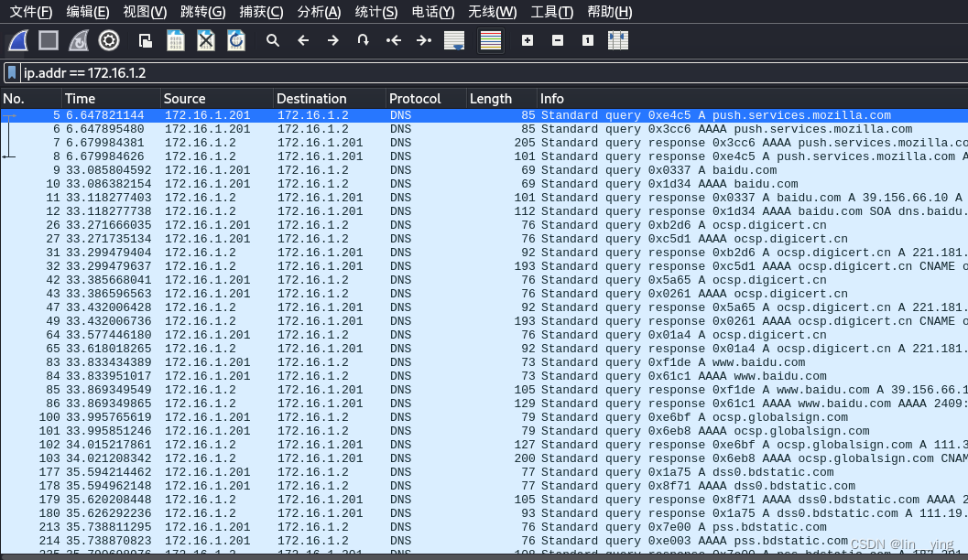Go forward in packet history
The height and width of the screenshot is (560, 968).
coord(333,40)
